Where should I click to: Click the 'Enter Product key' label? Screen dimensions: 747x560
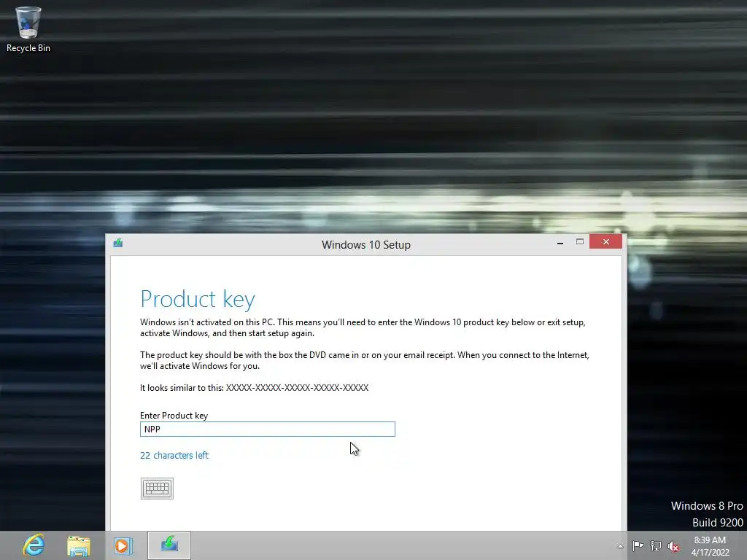tap(174, 415)
